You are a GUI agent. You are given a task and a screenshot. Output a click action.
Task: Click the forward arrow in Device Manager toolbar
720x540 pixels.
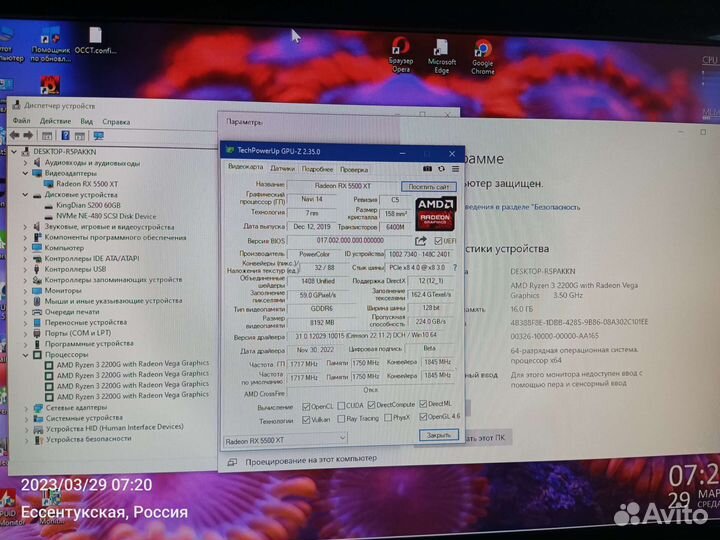point(28,135)
